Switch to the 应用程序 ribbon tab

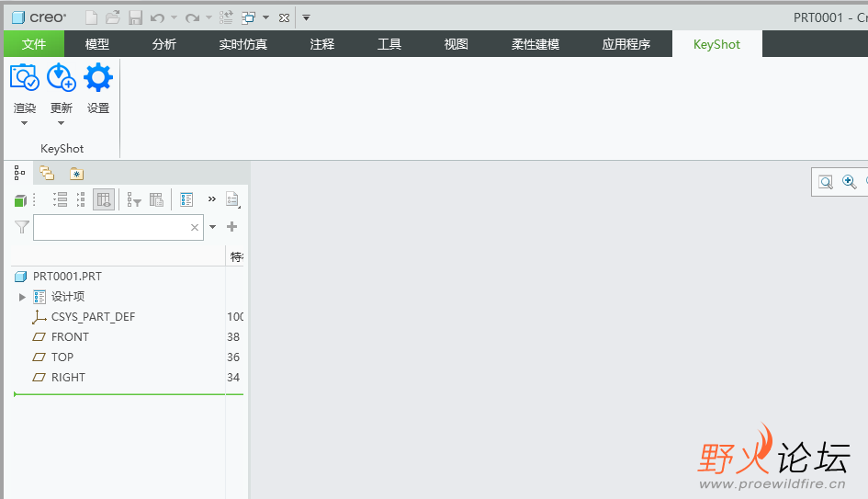click(x=626, y=44)
